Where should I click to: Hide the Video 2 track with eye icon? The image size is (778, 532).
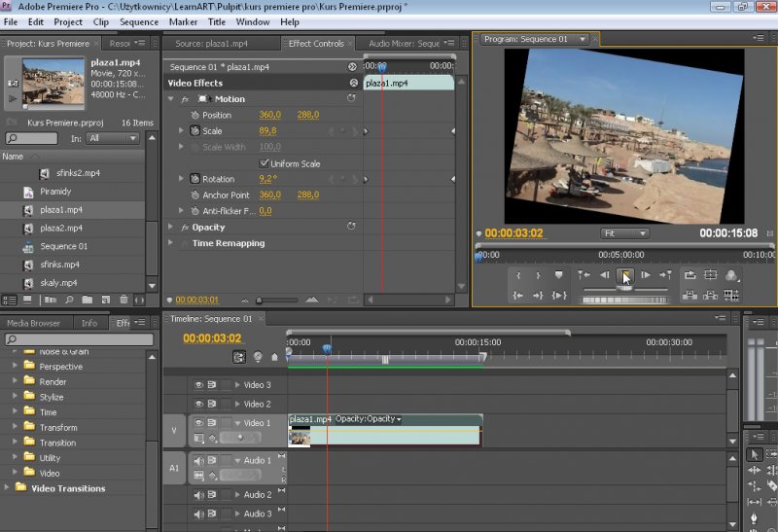[x=198, y=404]
